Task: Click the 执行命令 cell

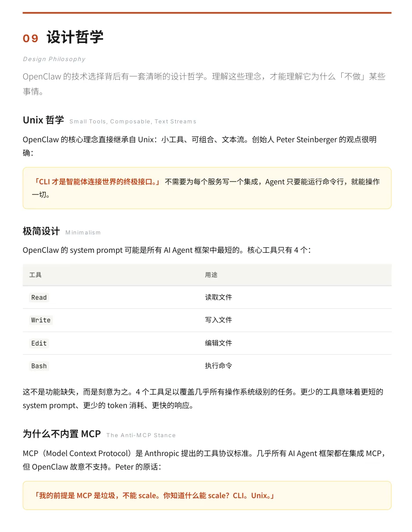Action: pyautogui.click(x=218, y=366)
